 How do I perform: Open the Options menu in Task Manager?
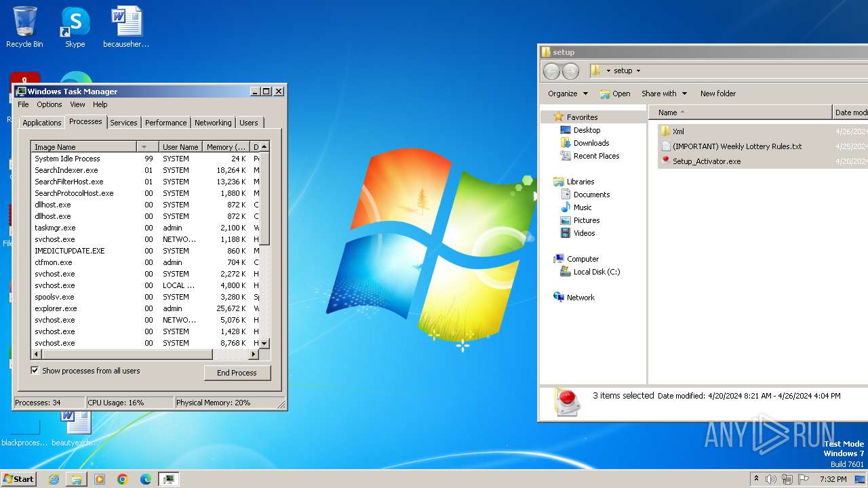(50, 104)
